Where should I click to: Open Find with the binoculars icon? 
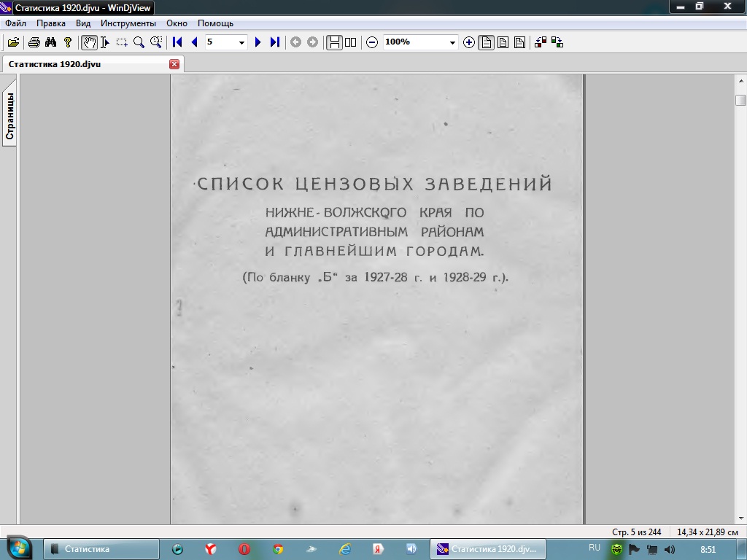tap(50, 42)
